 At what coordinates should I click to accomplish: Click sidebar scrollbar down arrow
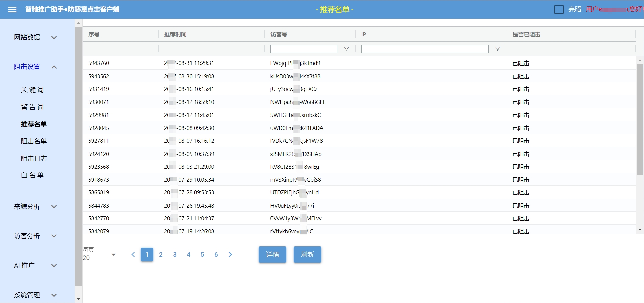(x=79, y=299)
